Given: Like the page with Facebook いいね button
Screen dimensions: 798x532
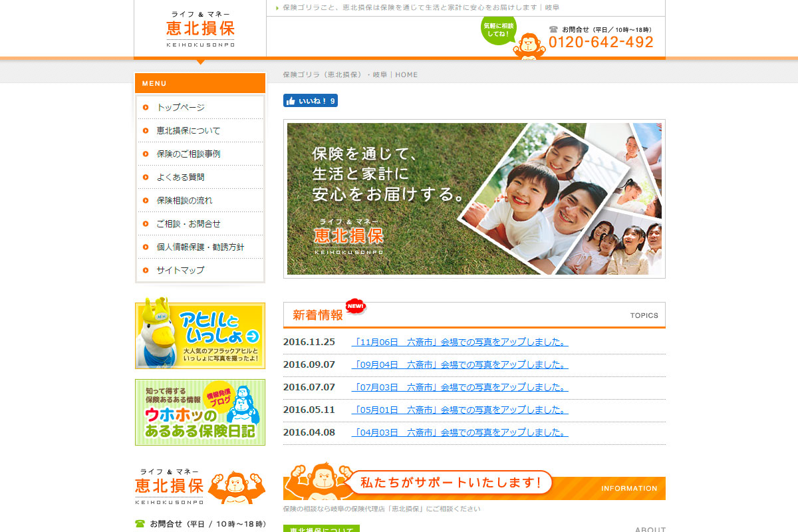Looking at the screenshot, I should pos(311,101).
